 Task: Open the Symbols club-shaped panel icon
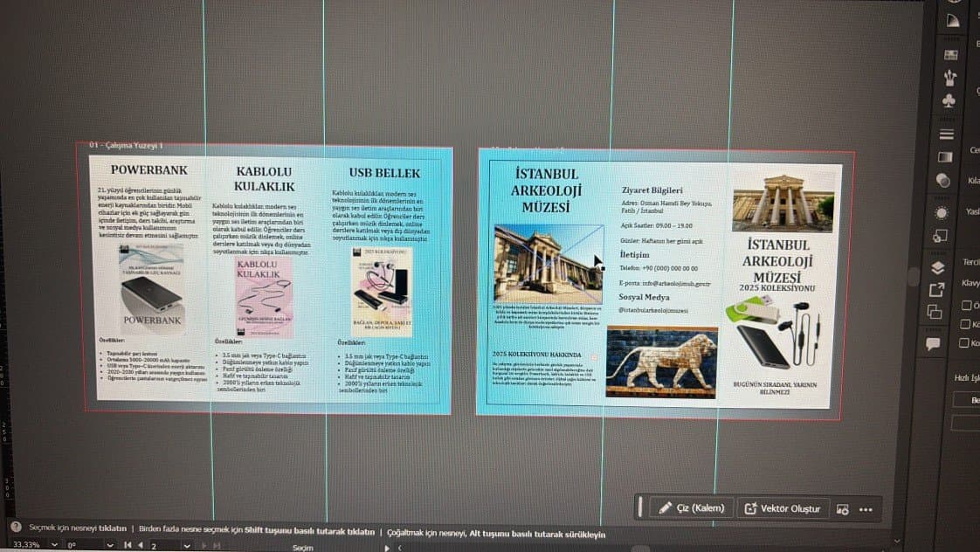tap(949, 100)
